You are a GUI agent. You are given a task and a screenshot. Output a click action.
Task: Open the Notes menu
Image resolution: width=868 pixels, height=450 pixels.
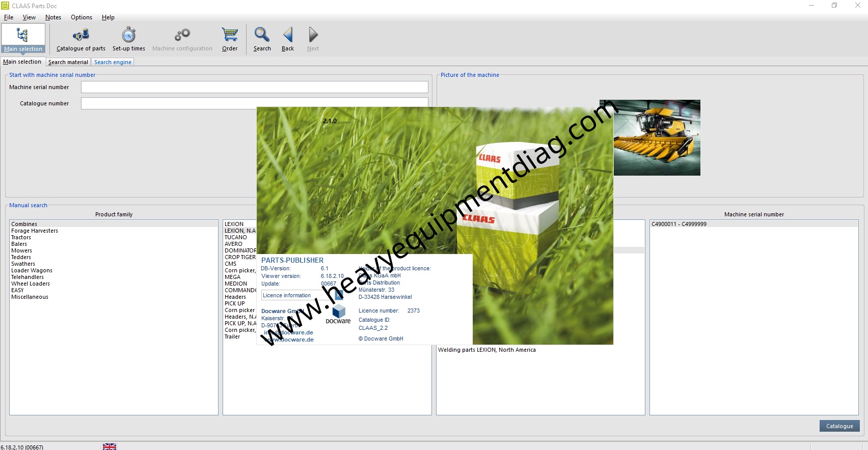(53, 17)
